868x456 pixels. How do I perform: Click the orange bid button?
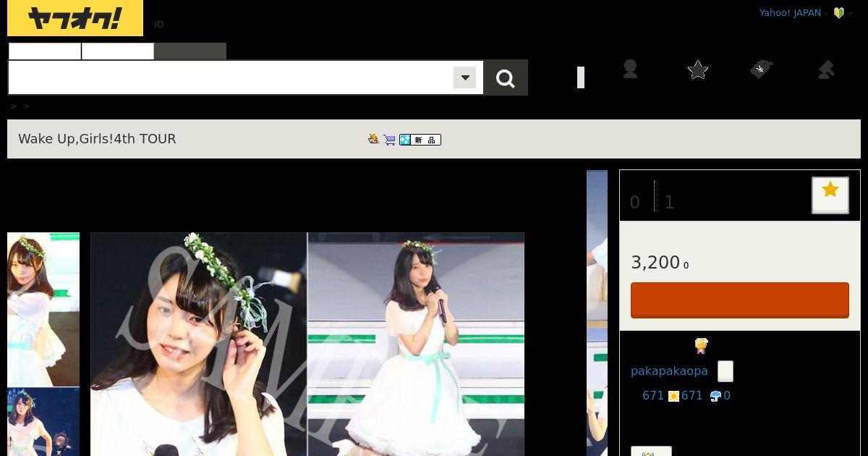pyautogui.click(x=740, y=300)
